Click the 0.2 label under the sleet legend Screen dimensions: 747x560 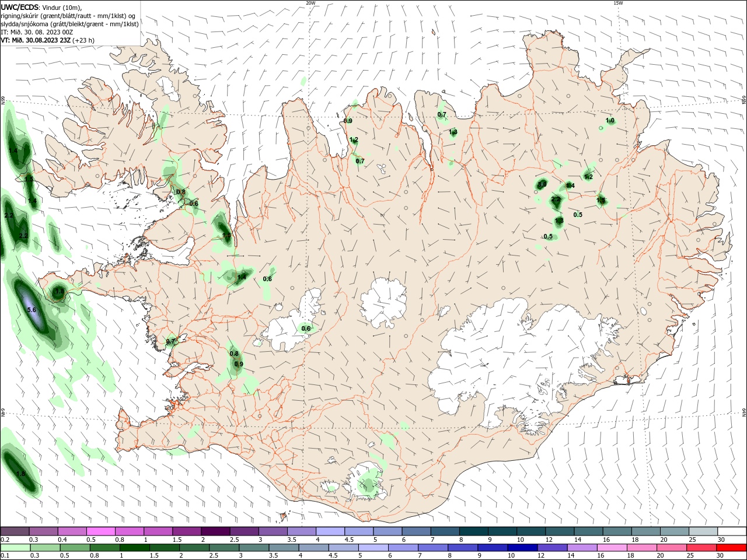click(x=5, y=540)
